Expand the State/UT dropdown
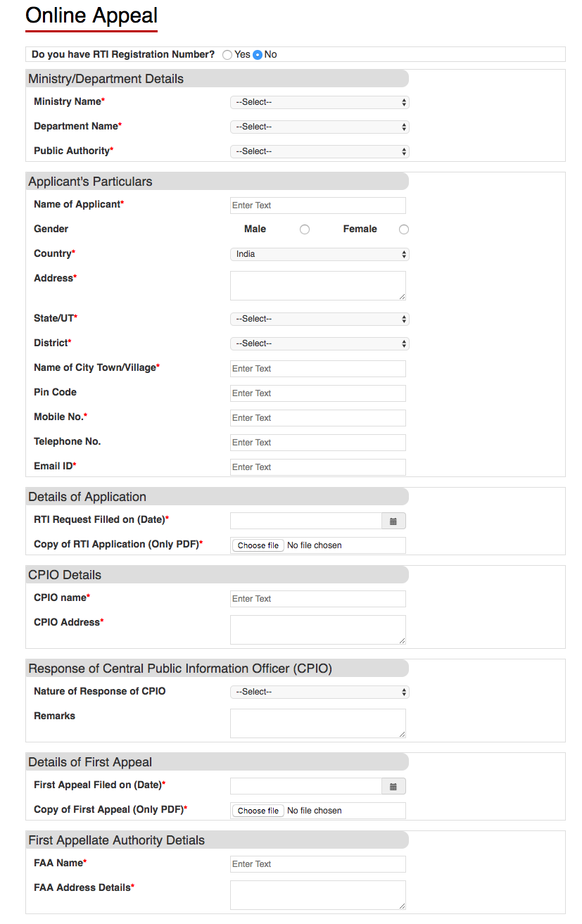Viewport: 582px width, 924px height. [x=320, y=319]
